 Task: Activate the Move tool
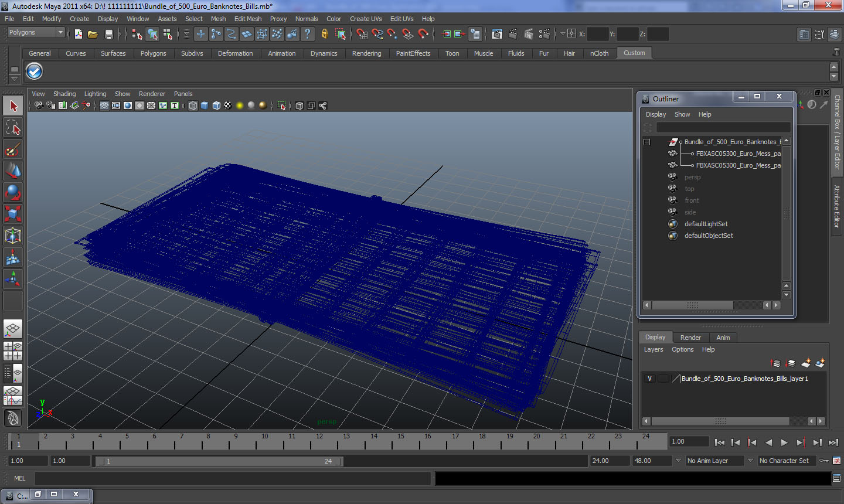(x=13, y=171)
